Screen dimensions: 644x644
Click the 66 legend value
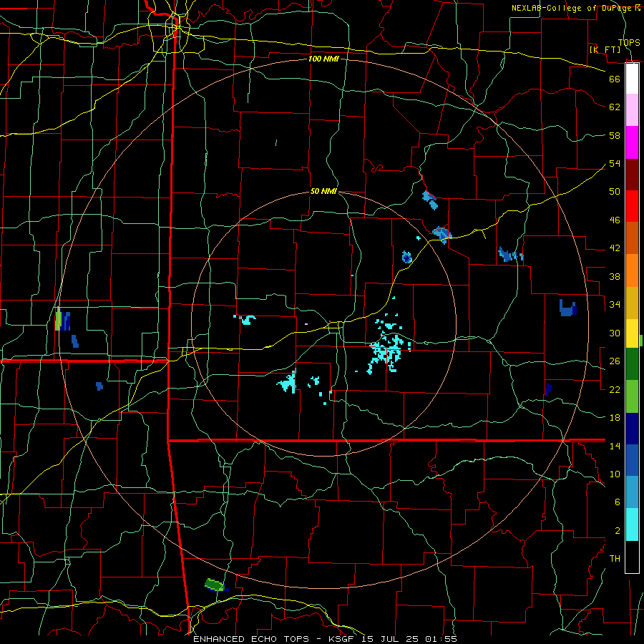(x=615, y=79)
